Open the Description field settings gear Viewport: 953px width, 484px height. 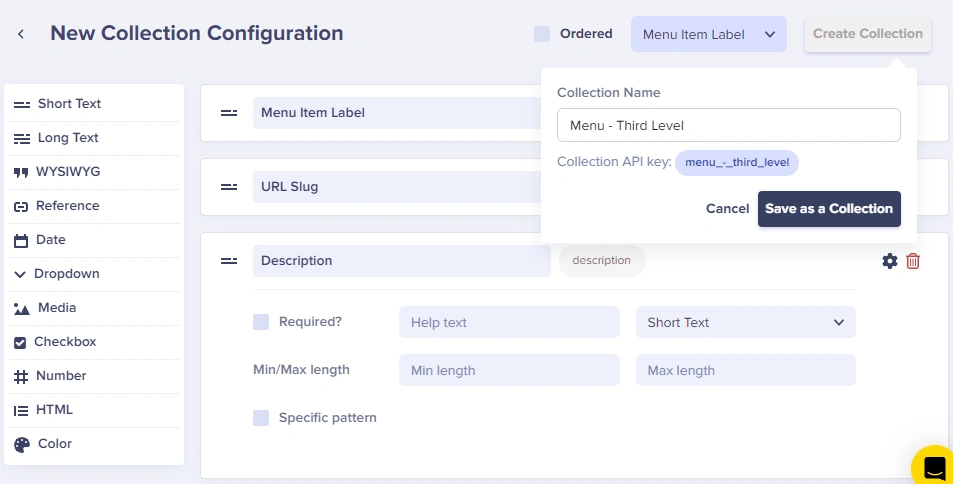click(890, 261)
